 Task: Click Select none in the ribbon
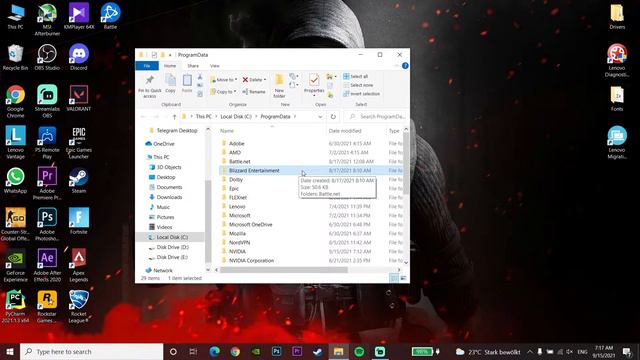pos(358,85)
